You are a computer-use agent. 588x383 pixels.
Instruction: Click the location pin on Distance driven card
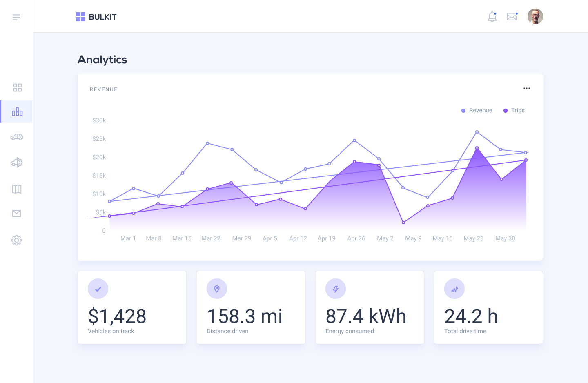pyautogui.click(x=217, y=289)
